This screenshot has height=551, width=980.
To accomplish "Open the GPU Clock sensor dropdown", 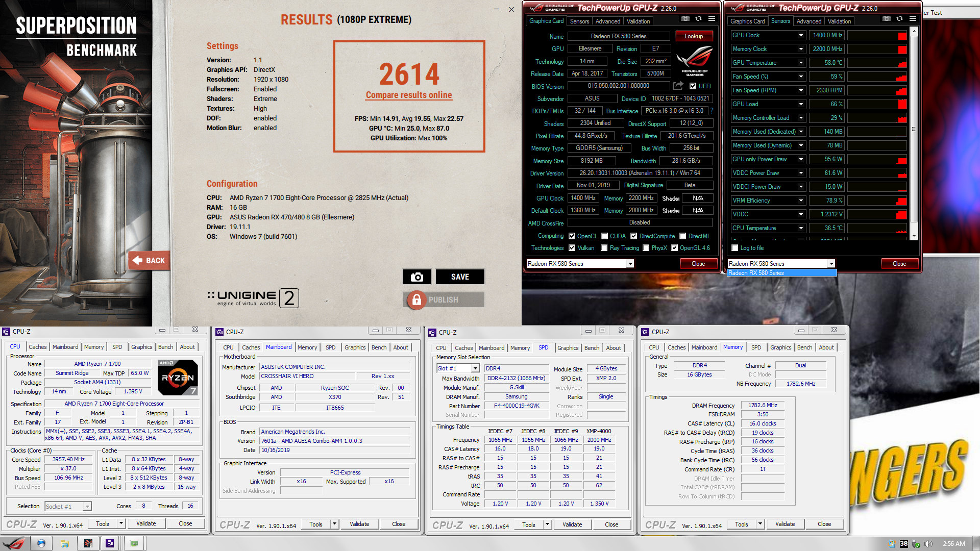I will click(x=801, y=35).
